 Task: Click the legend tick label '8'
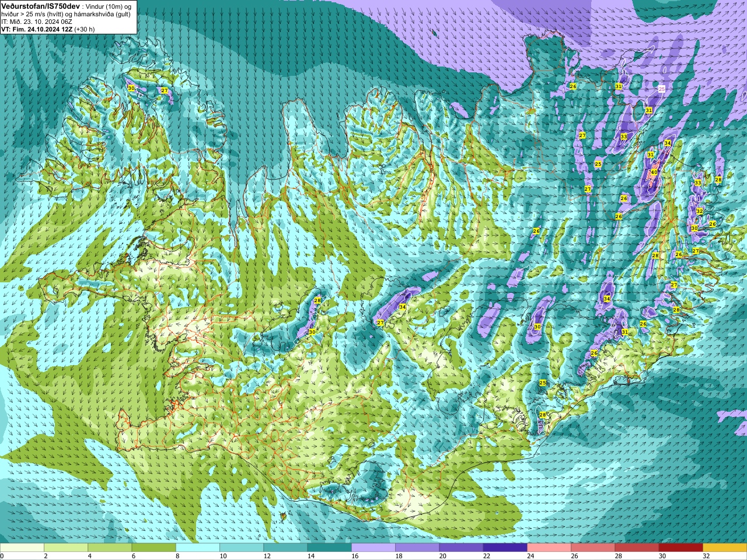click(177, 556)
